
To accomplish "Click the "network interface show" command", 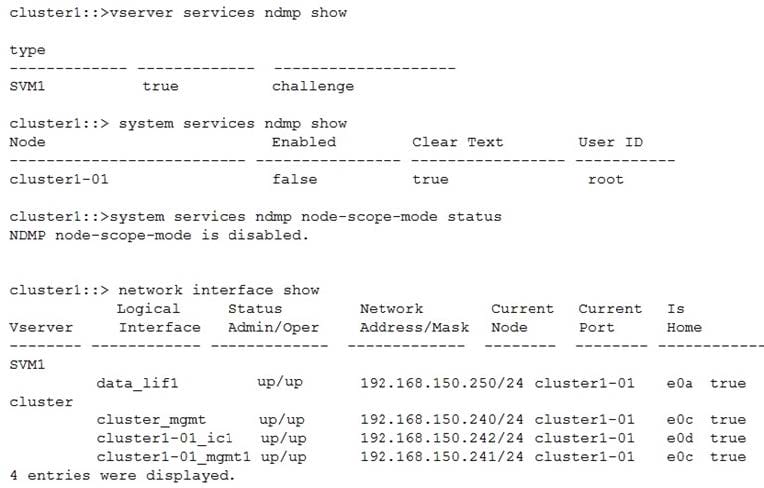I will pos(218,290).
